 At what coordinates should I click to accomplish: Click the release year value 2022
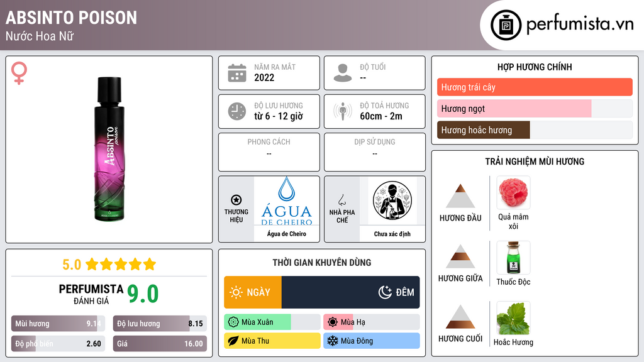(264, 77)
